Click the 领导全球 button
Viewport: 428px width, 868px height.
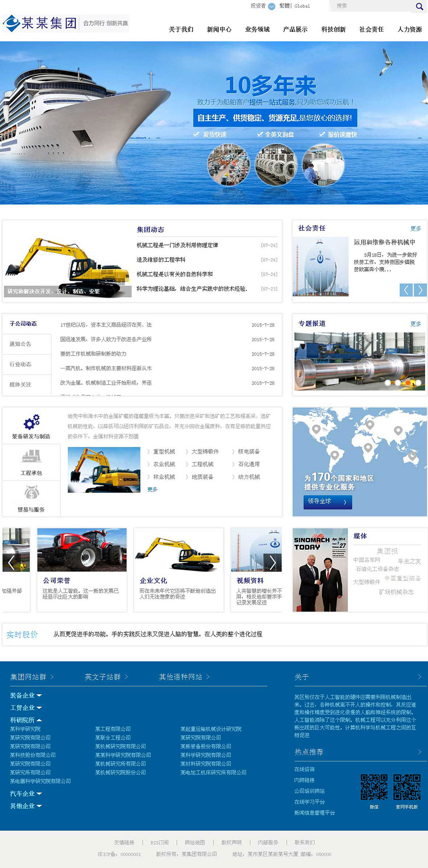coord(328,502)
